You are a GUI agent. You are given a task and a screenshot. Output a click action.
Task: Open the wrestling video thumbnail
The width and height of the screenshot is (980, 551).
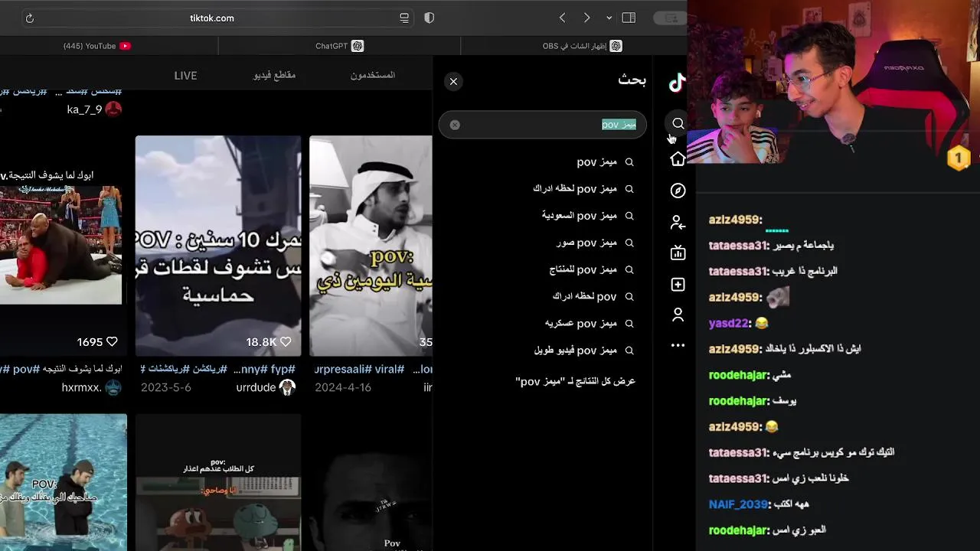(60, 245)
